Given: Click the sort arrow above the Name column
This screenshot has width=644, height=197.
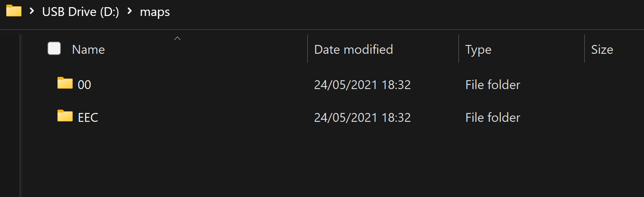Looking at the screenshot, I should [177, 39].
